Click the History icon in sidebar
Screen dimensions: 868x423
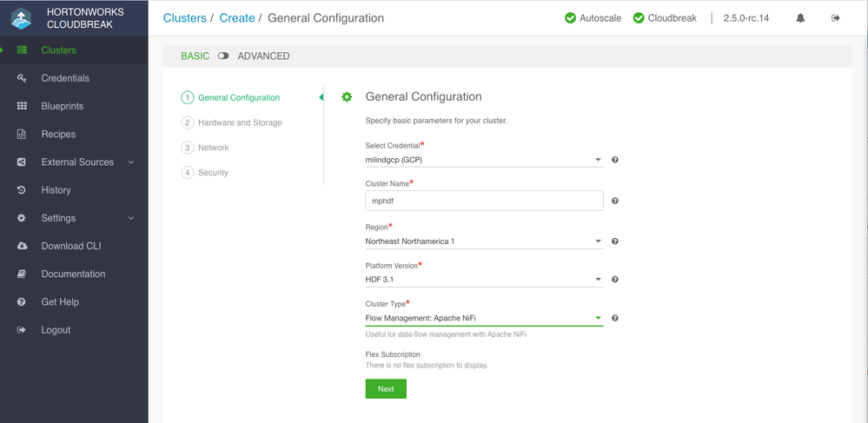22,190
